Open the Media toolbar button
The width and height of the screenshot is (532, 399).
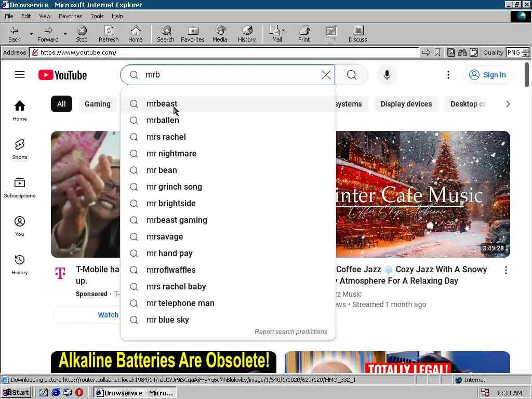pos(220,34)
